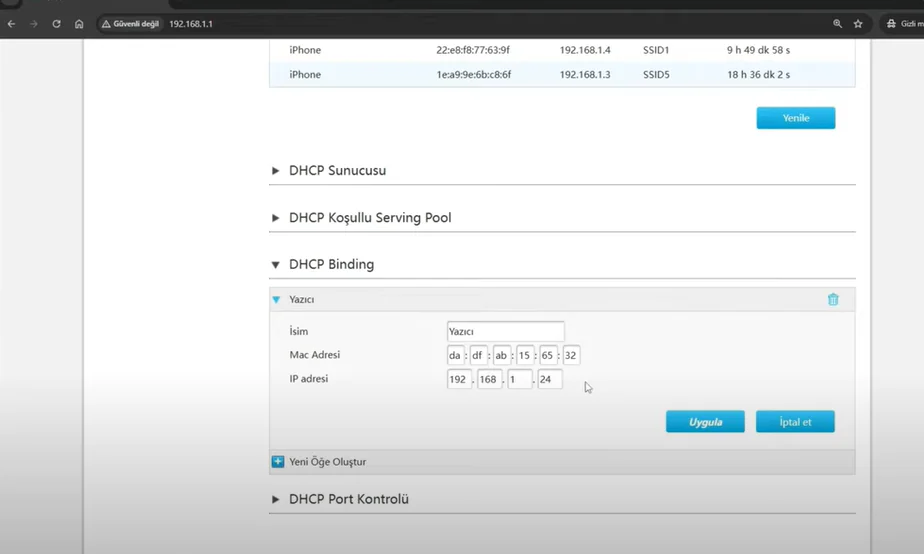This screenshot has height=554, width=924.
Task: Click the plus icon for Yeni Öğe Oluştur
Action: [x=278, y=462]
